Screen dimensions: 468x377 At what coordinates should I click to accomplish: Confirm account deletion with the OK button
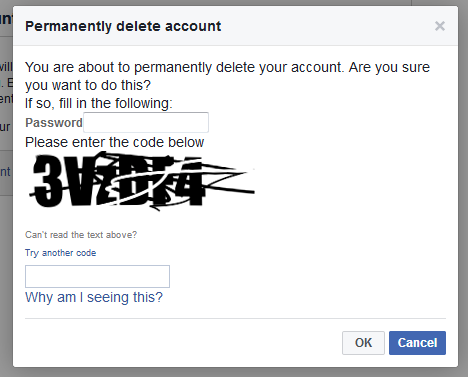tap(363, 343)
